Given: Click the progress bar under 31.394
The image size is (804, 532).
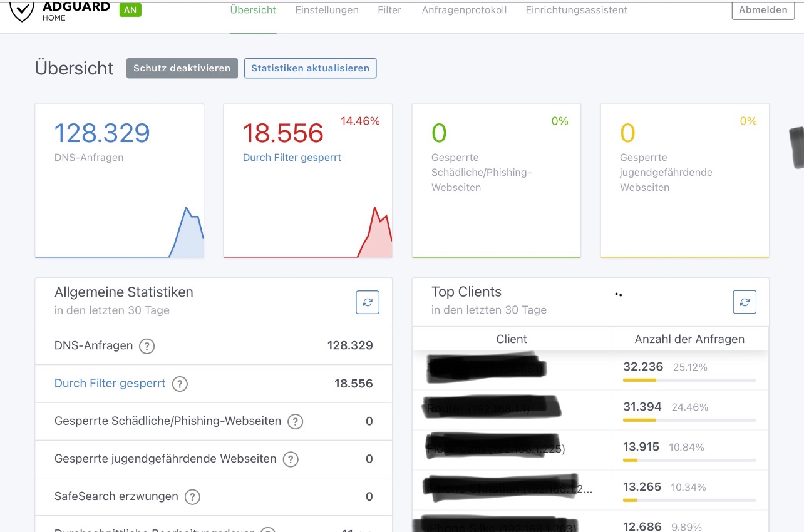Looking at the screenshot, I should pos(689,420).
